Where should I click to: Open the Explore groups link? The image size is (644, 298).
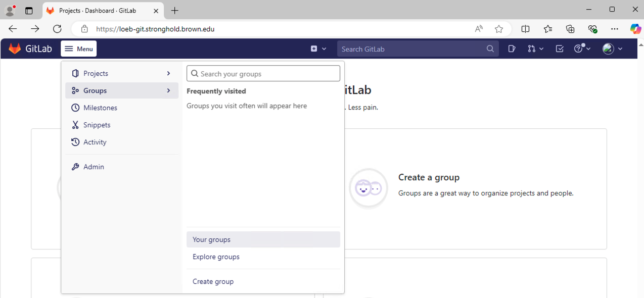point(216,257)
